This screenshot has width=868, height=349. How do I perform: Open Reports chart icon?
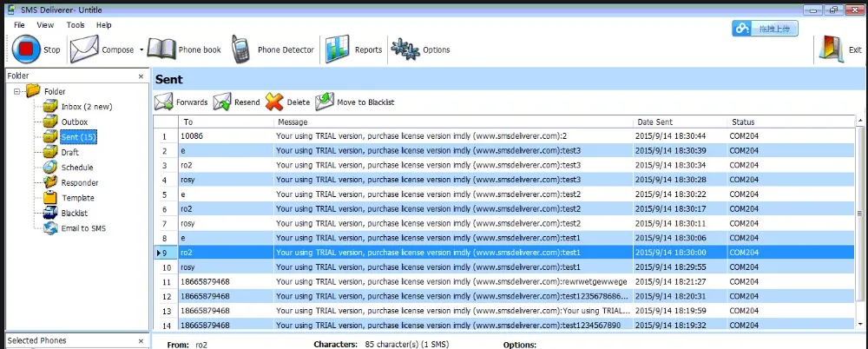(x=337, y=49)
